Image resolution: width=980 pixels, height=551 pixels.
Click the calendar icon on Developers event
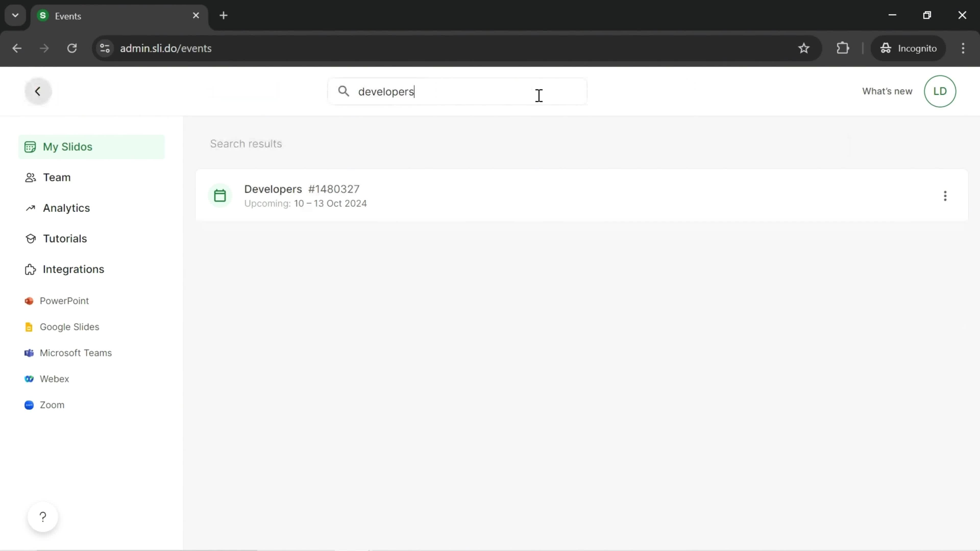(219, 195)
